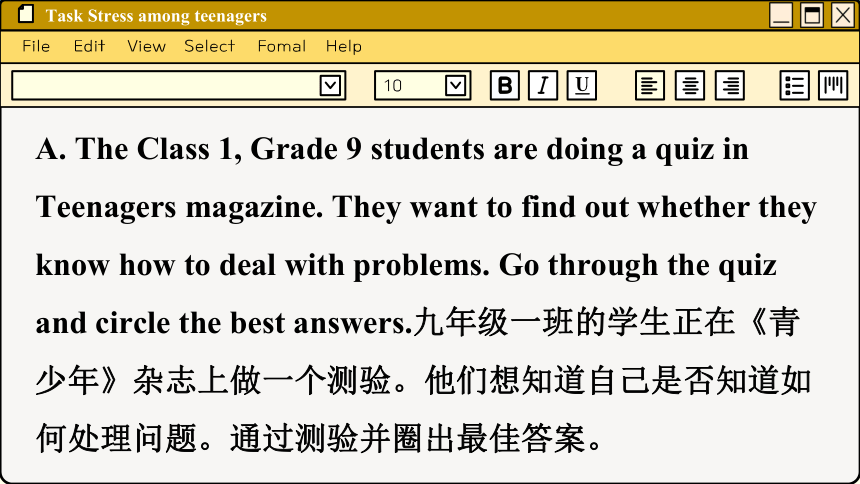Click the font size value 10
This screenshot has height=484, width=860.
click(x=393, y=86)
